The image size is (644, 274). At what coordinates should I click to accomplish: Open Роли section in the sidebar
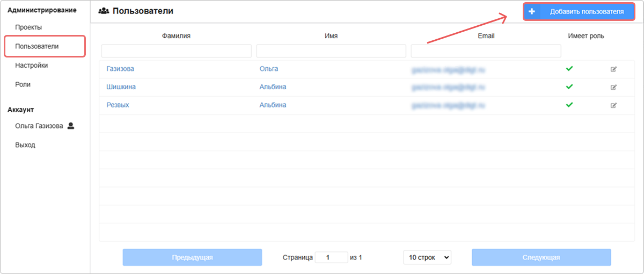pyautogui.click(x=23, y=84)
